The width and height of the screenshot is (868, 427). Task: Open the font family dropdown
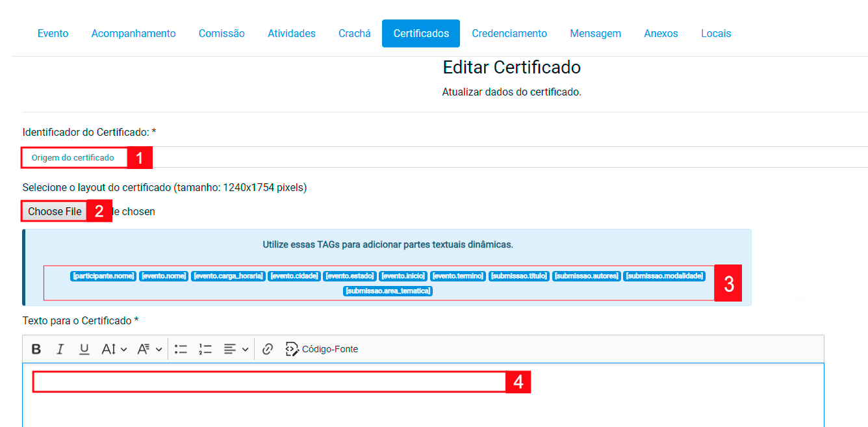point(149,349)
